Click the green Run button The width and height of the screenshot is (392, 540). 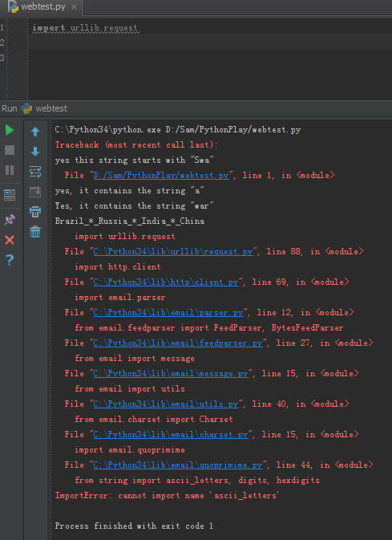click(x=10, y=130)
